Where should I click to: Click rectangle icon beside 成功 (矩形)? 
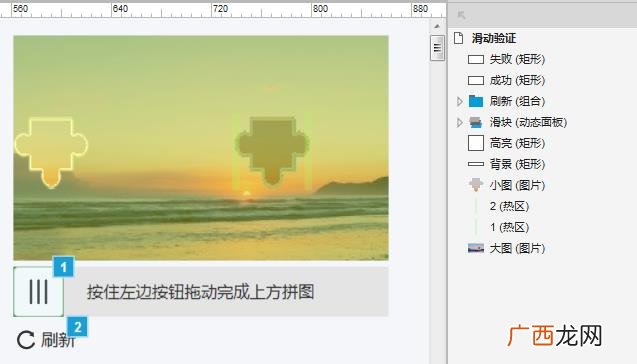(476, 80)
